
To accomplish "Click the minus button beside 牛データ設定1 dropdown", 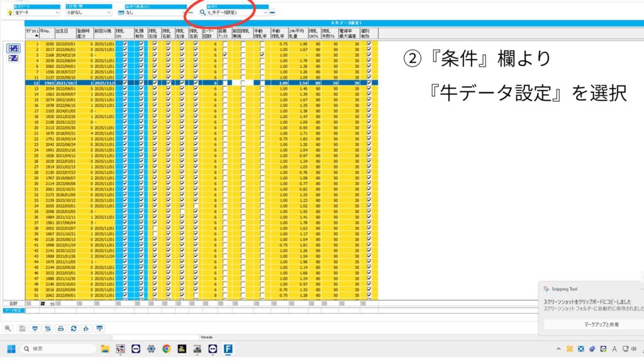I will pos(273,12).
